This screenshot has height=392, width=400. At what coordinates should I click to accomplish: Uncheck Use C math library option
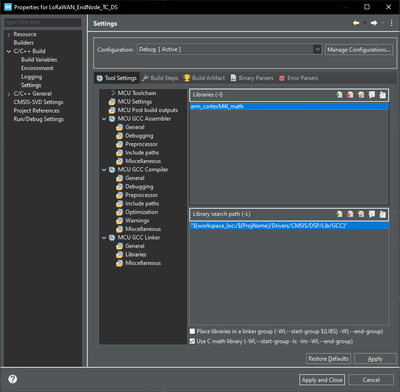[x=192, y=341]
